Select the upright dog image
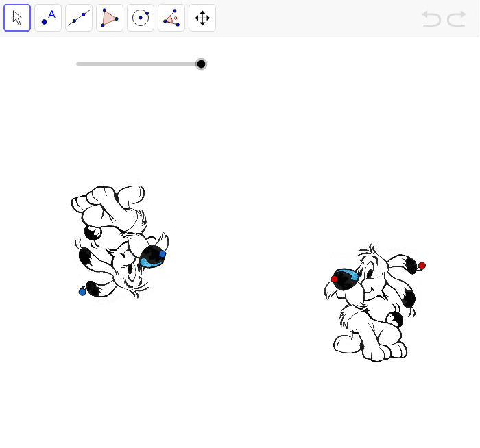 374,303
